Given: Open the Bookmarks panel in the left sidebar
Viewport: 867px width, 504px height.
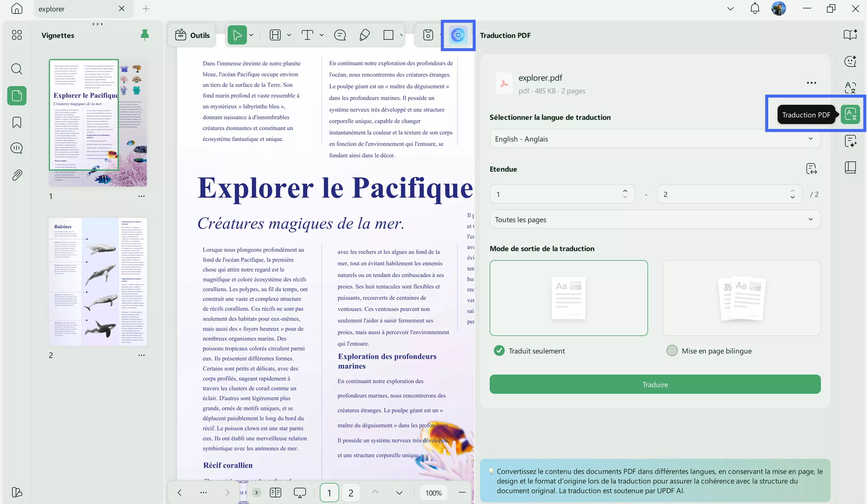Looking at the screenshot, I should [16, 122].
